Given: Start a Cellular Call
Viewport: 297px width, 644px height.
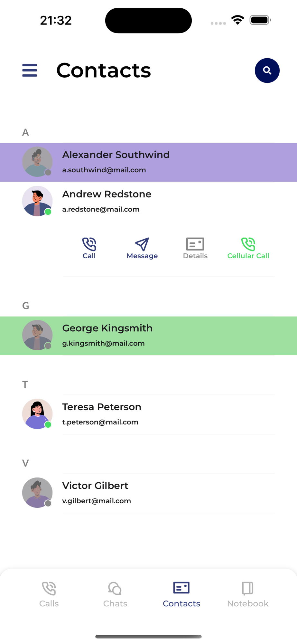Looking at the screenshot, I should (x=248, y=248).
